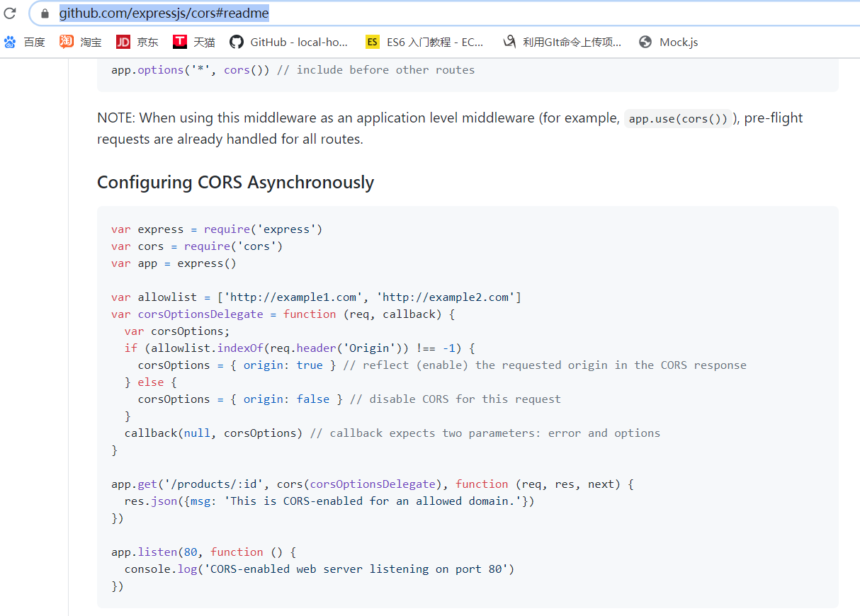Open the 淘宝 bookmark
The width and height of the screenshot is (860, 616).
tap(81, 42)
